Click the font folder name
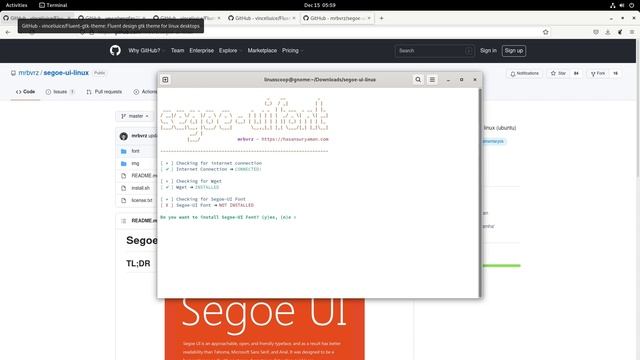The height and width of the screenshot is (360, 640). (x=136, y=151)
